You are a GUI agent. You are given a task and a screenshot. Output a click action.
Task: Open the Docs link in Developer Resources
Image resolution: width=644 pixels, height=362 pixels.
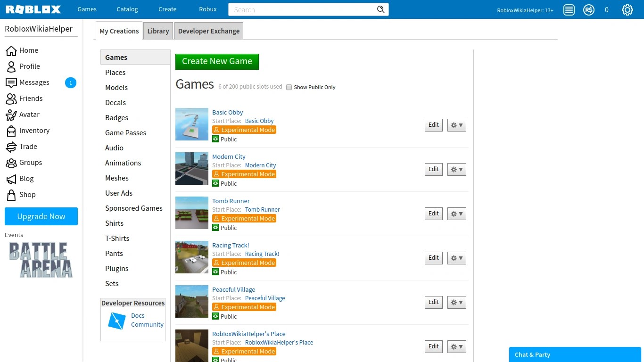pyautogui.click(x=138, y=316)
